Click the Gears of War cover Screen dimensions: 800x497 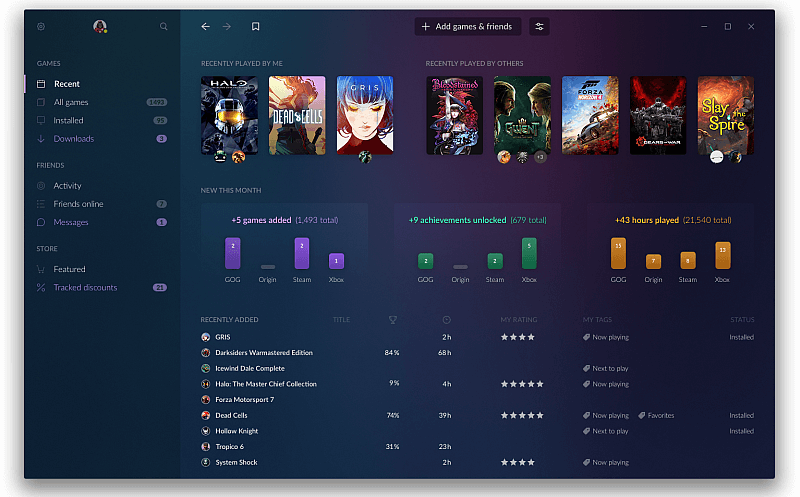tap(658, 115)
